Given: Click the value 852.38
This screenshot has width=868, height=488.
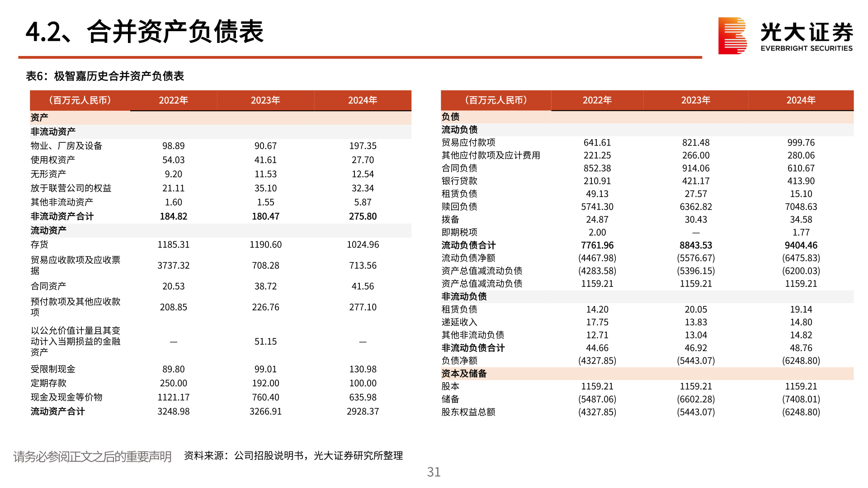Looking at the screenshot, I should [x=597, y=168].
